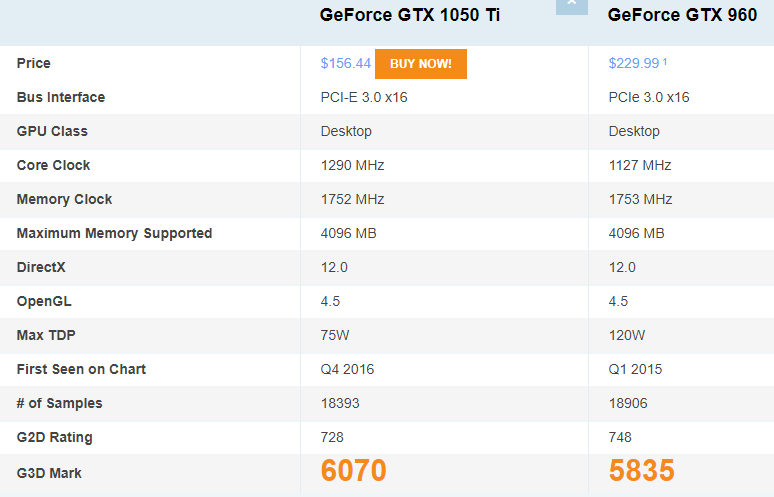Click the orange BUY NOW! button
The height and width of the screenshot is (497, 774).
click(x=420, y=63)
